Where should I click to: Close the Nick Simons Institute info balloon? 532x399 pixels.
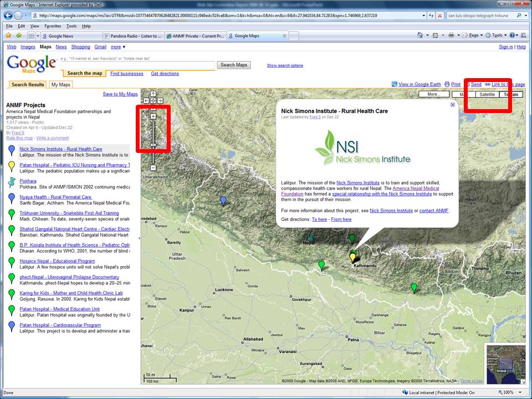tap(452, 105)
